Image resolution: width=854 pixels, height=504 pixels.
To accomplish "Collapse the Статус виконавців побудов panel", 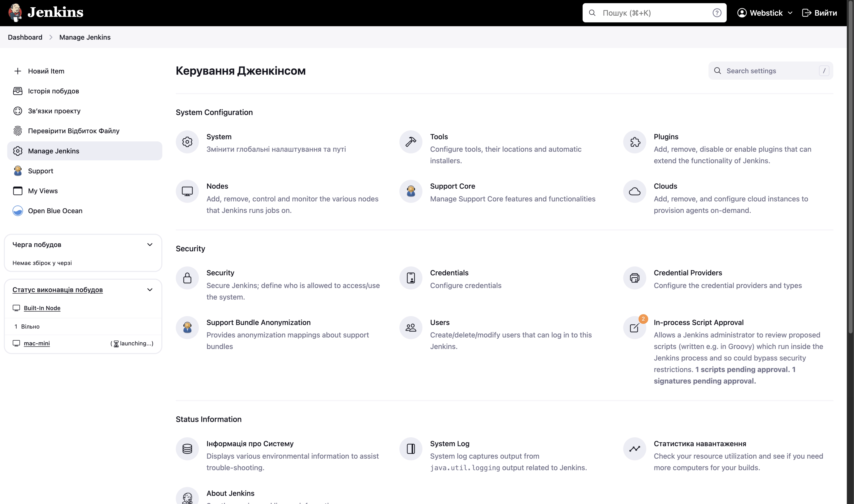I will pyautogui.click(x=150, y=290).
